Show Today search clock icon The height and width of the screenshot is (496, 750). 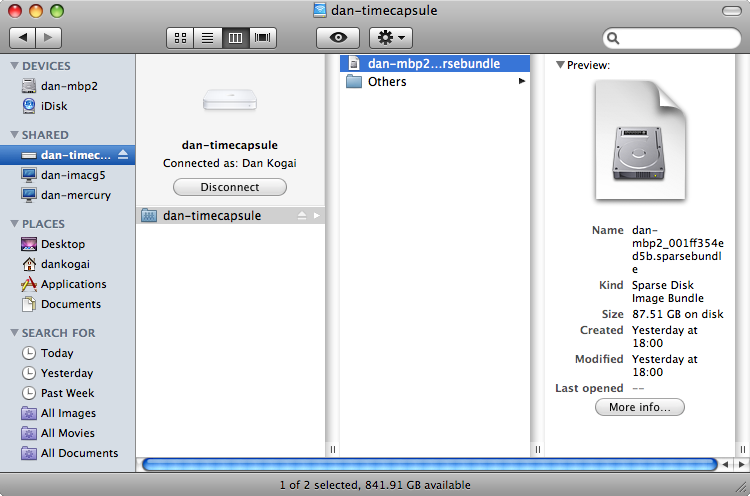click(x=29, y=353)
